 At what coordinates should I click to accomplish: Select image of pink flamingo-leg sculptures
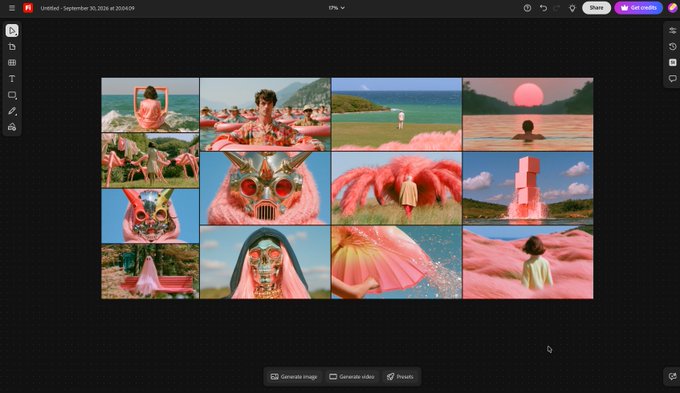coord(150,160)
